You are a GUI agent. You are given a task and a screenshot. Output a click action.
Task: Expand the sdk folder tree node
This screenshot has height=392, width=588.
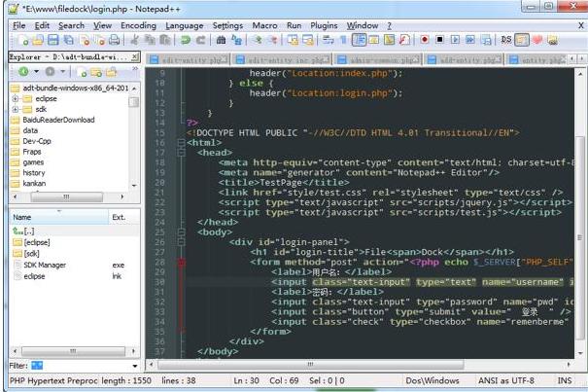click(x=16, y=109)
